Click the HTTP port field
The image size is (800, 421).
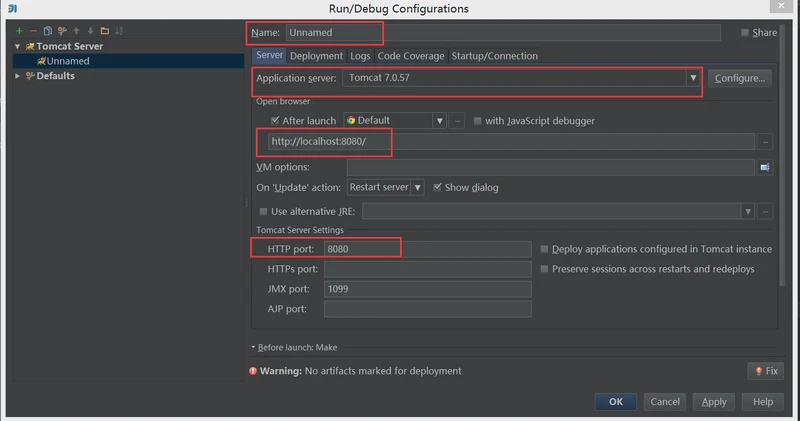coord(428,249)
